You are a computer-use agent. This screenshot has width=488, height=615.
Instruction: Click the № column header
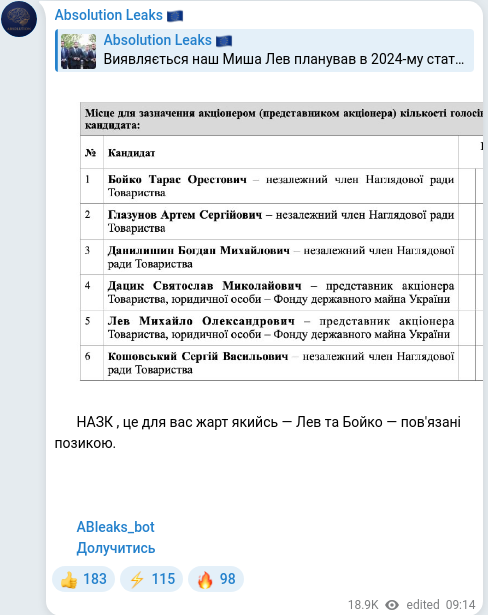click(91, 153)
